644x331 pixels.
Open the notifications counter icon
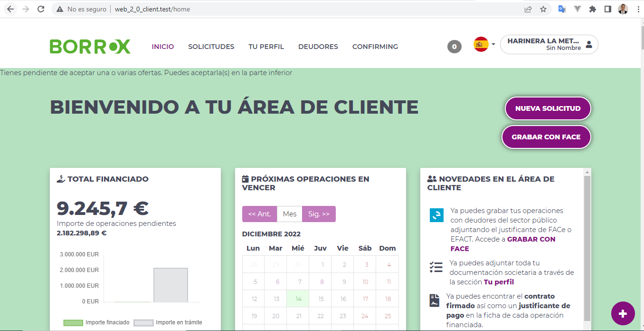[x=454, y=46]
